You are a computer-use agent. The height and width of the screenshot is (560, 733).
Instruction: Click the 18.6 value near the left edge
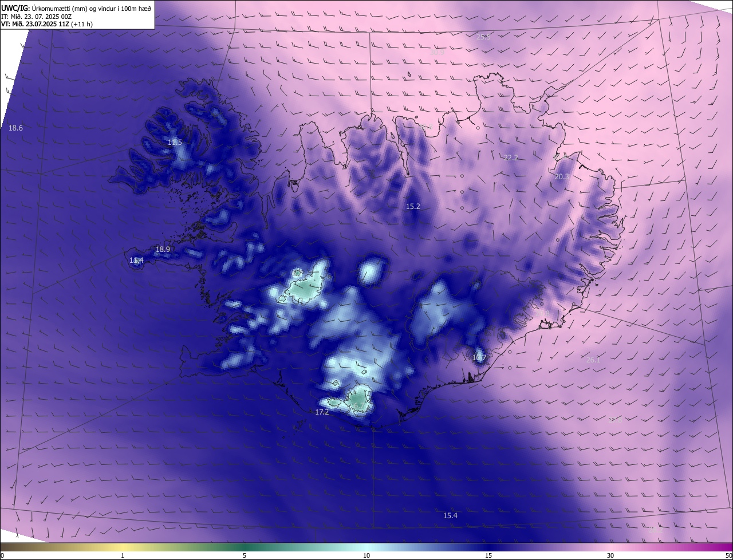click(15, 128)
